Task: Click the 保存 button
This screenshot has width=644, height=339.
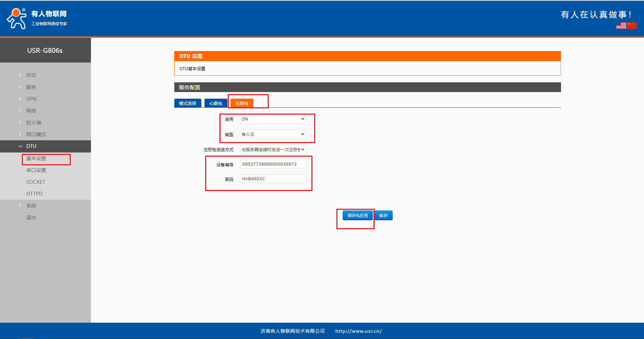Action: coord(383,216)
